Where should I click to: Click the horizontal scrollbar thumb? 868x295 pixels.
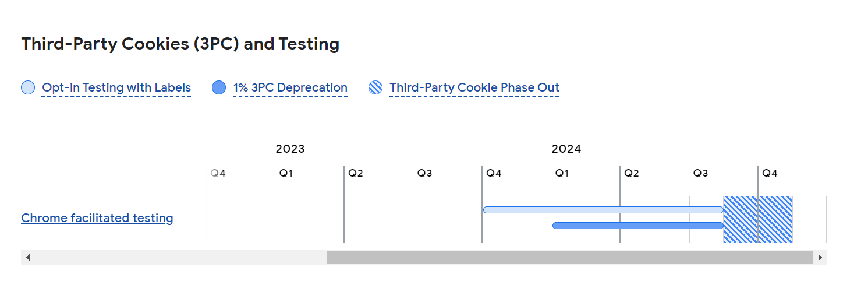click(x=569, y=258)
